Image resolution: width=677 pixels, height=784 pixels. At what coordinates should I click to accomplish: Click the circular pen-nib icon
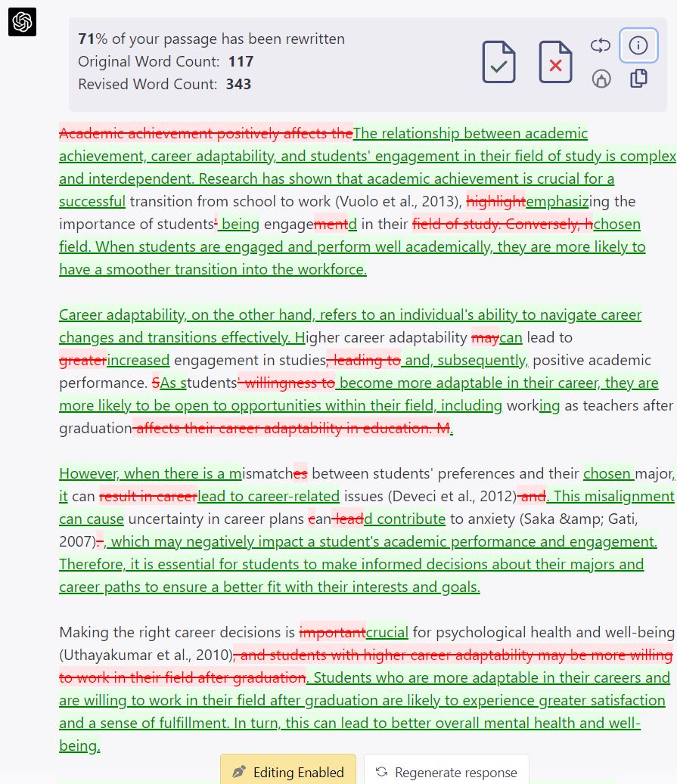[x=601, y=78]
